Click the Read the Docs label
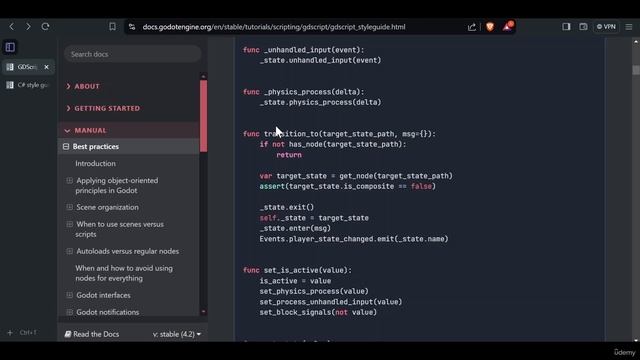640x360 pixels. (92, 334)
